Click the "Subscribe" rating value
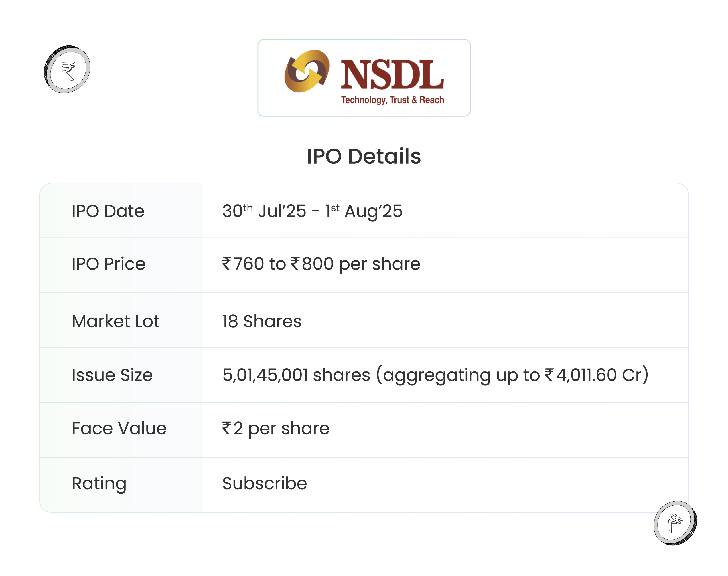The height and width of the screenshot is (576, 728). [265, 484]
